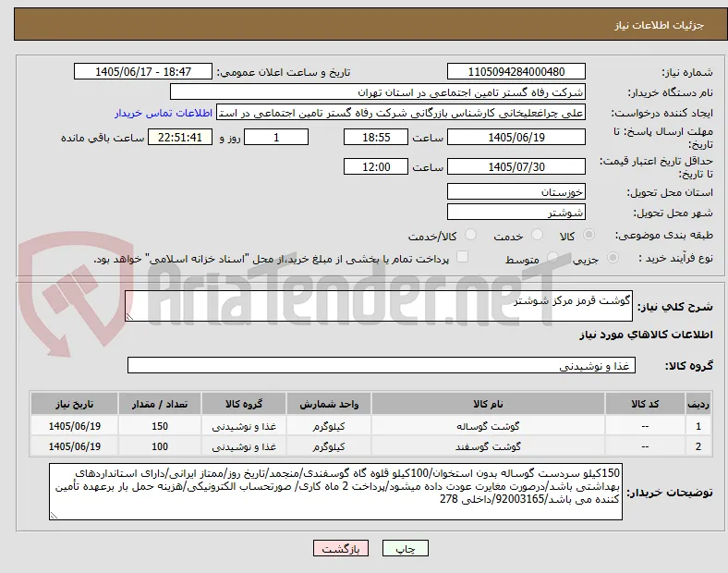This screenshot has width=728, height=573.
Task: Click the announcement date field 1405/06/17 - 18:47
Action: click(x=143, y=71)
